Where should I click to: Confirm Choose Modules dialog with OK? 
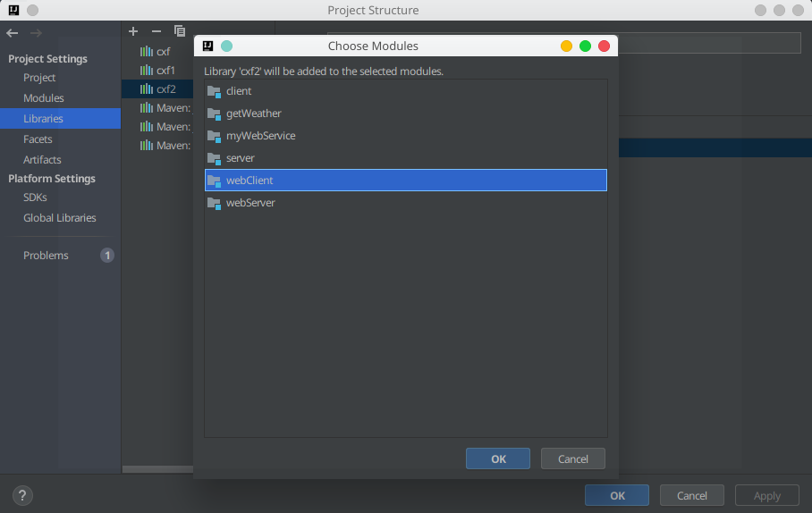click(x=497, y=458)
